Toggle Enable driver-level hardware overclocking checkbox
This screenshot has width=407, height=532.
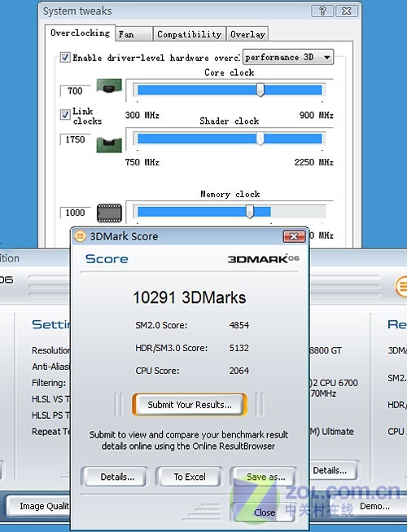tap(65, 57)
